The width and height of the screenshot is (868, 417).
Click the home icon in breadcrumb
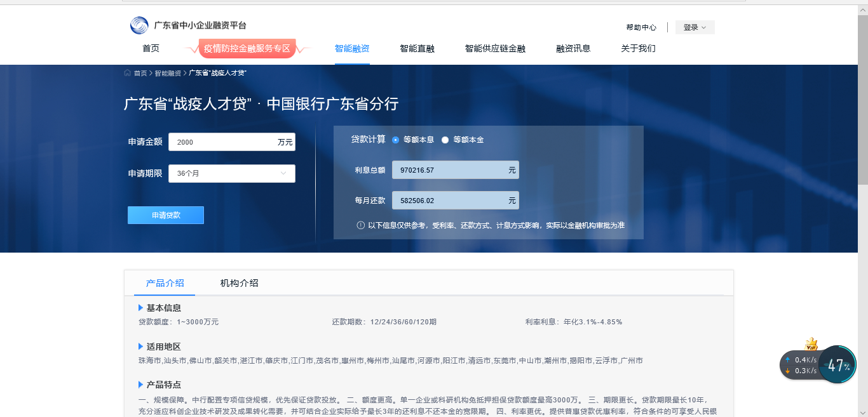coord(127,73)
